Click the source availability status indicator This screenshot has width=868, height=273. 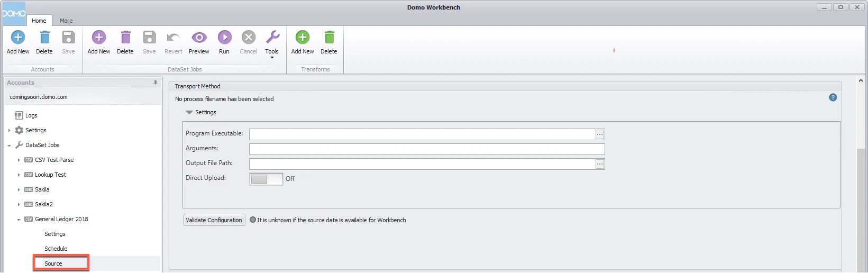point(253,220)
